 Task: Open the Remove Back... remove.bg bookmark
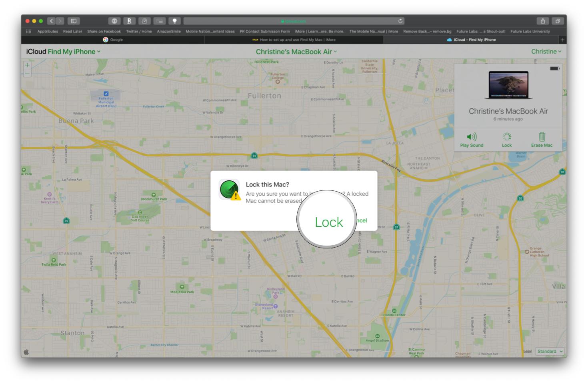[x=427, y=31]
